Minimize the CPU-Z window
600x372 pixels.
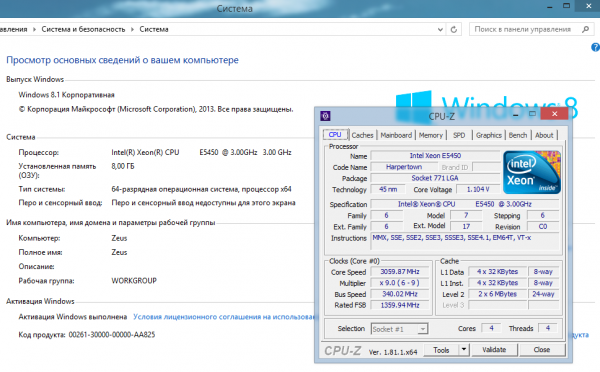[x=515, y=114]
